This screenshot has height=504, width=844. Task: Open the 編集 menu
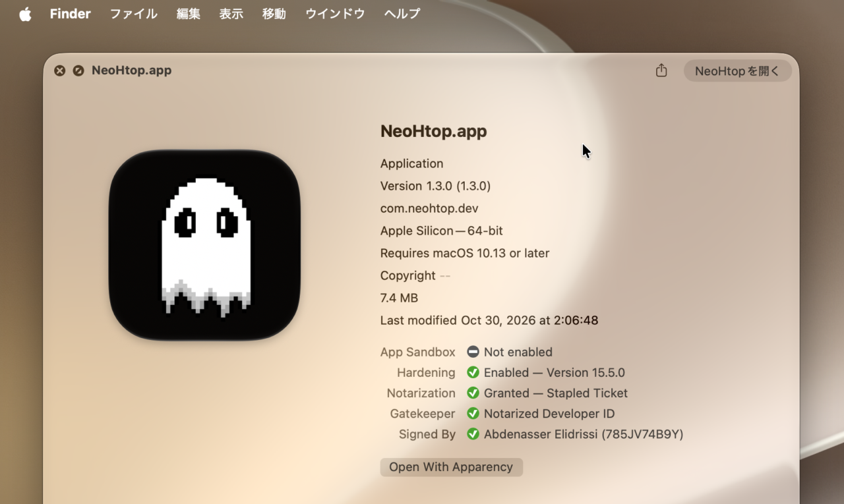[189, 14]
